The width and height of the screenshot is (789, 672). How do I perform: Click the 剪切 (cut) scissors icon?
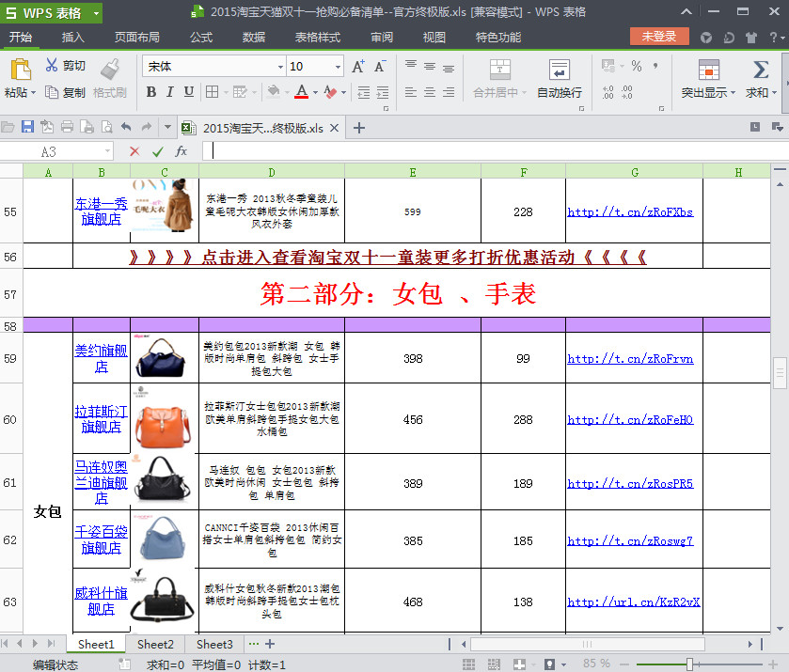pyautogui.click(x=51, y=66)
